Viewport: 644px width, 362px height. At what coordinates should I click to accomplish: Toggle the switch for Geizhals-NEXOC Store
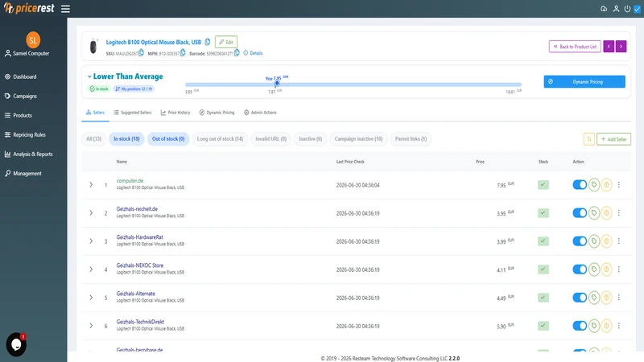(x=580, y=269)
